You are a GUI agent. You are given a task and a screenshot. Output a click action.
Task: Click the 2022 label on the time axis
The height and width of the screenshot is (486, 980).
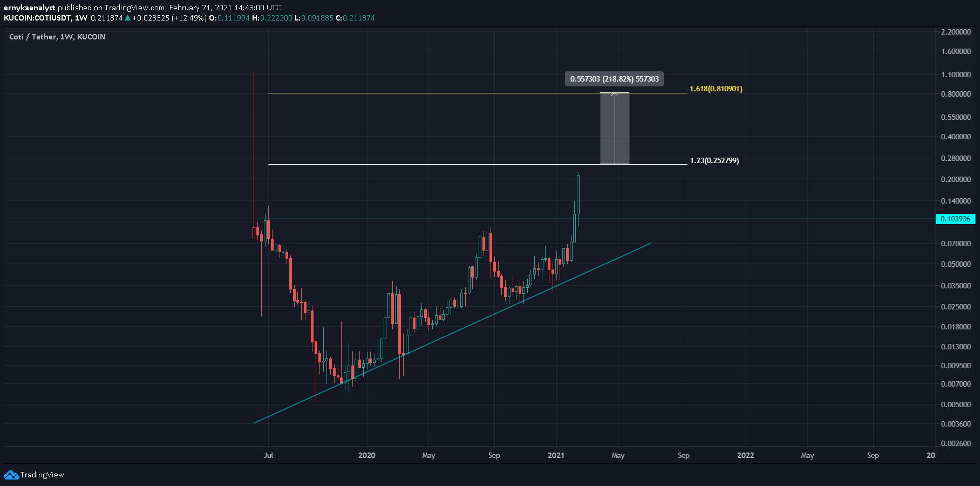[745, 455]
